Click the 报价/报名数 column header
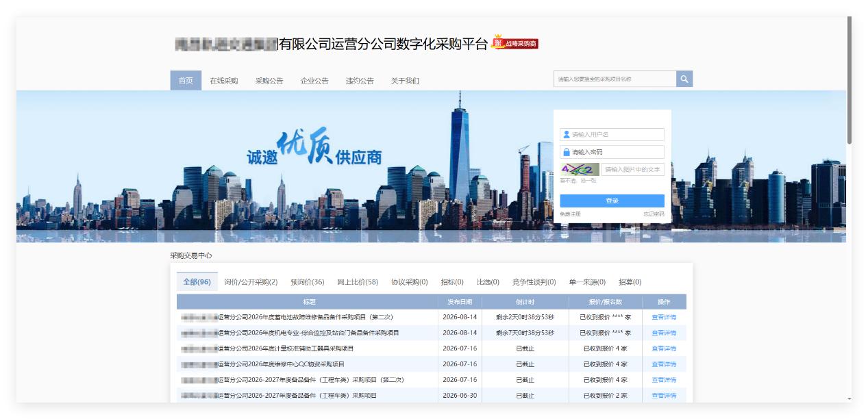This screenshot has height=419, width=868. 606,302
